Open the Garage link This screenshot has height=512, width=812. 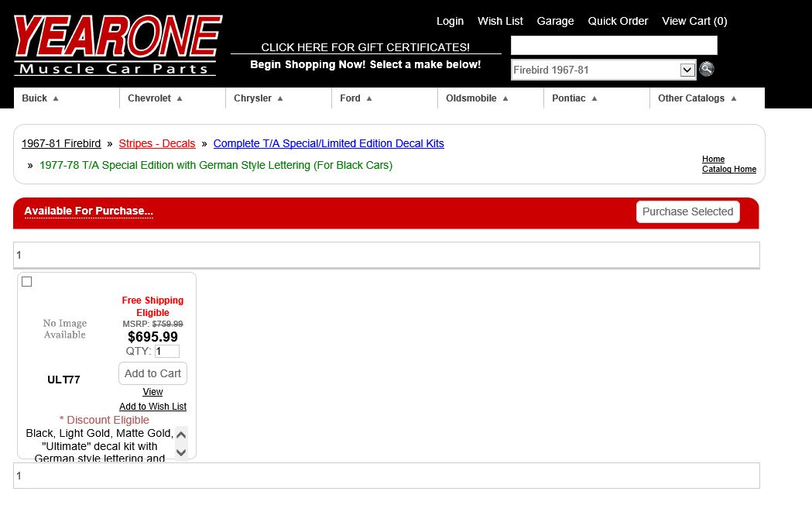555,21
